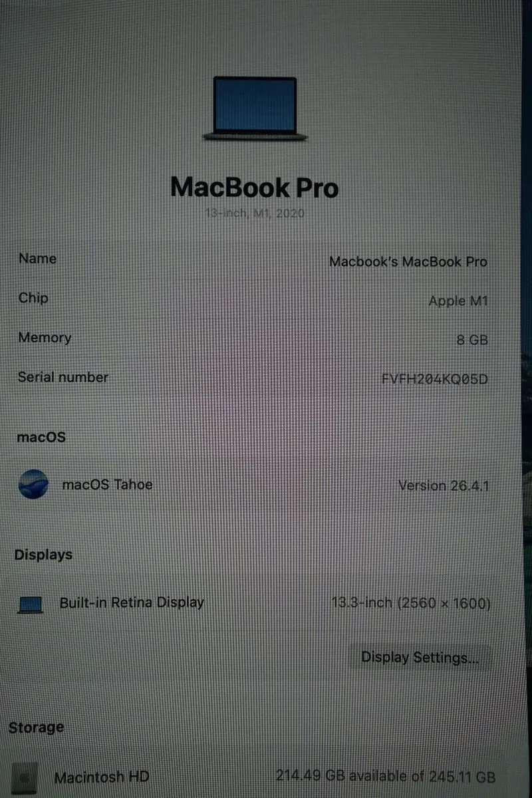Click the "Displays" section heading
The width and height of the screenshot is (532, 798).
pos(43,555)
